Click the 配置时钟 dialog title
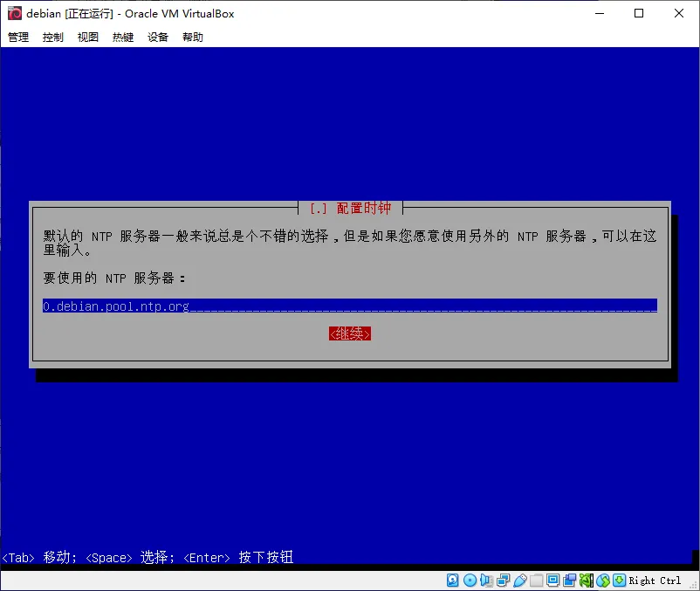This screenshot has width=700, height=591. click(x=363, y=208)
